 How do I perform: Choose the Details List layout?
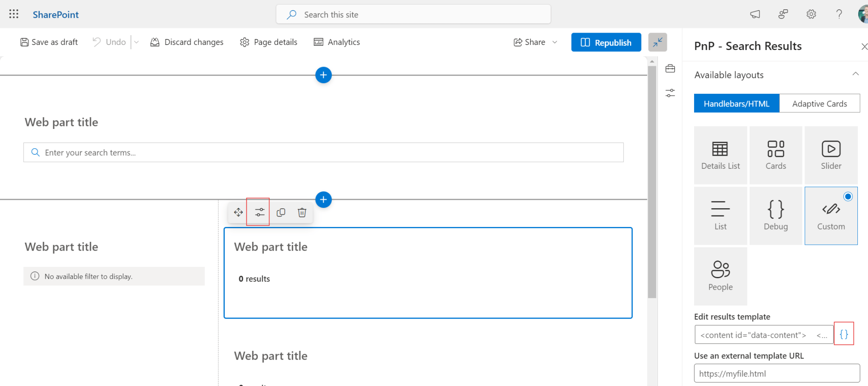tap(720, 154)
